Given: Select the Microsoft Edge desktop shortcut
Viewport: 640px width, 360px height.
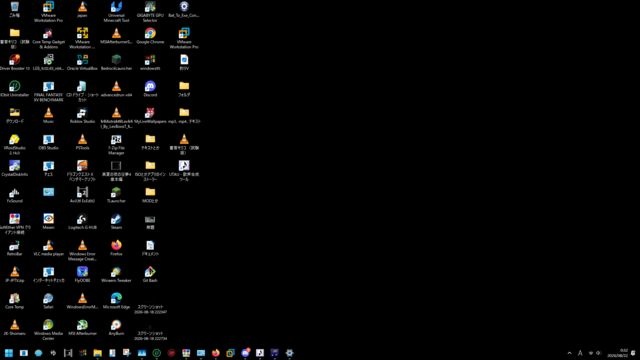Looking at the screenshot, I should [116, 301].
